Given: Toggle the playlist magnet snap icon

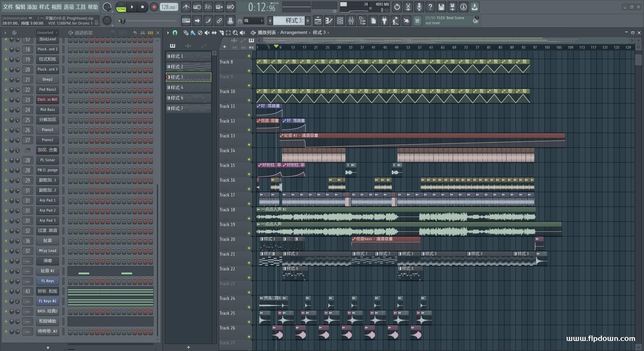Looking at the screenshot, I should click(x=175, y=33).
